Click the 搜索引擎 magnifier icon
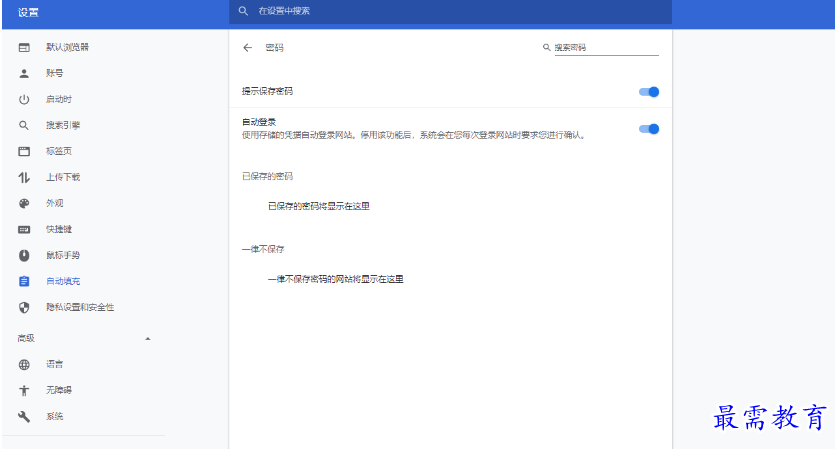 click(24, 126)
